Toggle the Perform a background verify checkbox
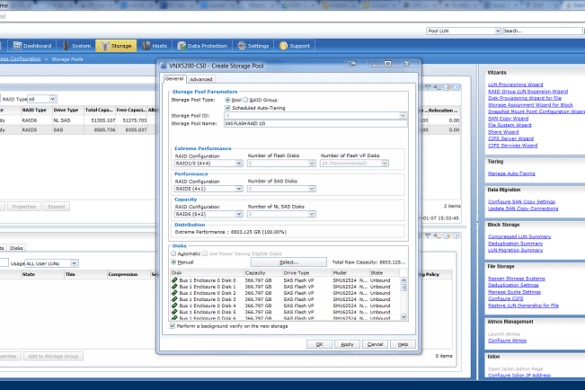585x390 pixels. coord(172,326)
